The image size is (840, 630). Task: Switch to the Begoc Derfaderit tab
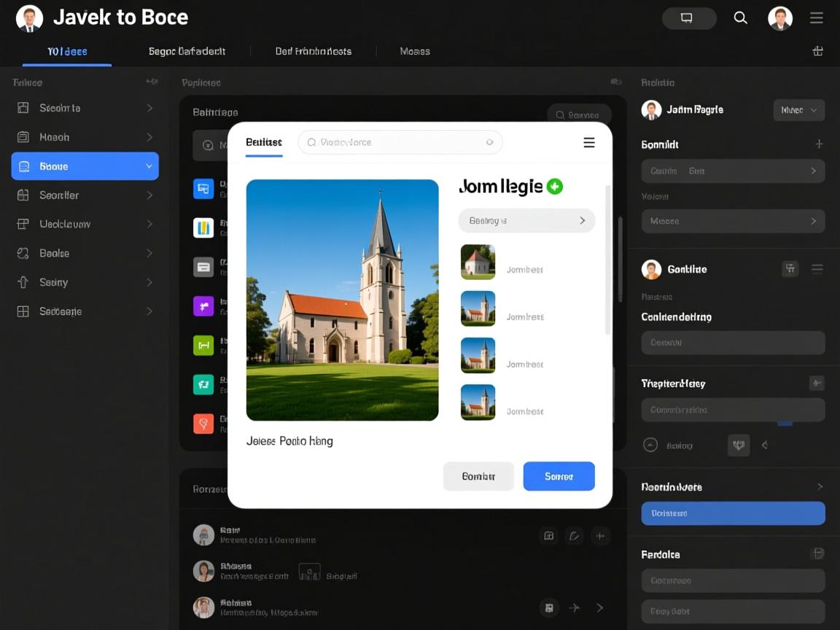point(187,51)
